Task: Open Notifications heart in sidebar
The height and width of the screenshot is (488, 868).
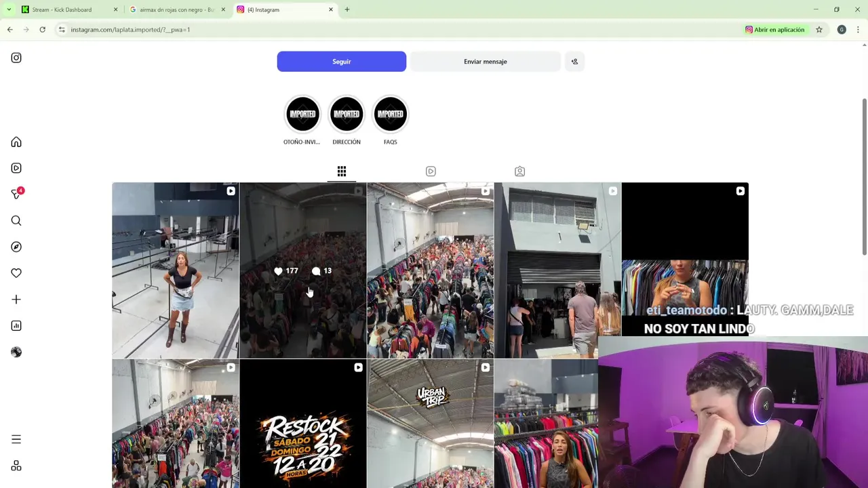Action: click(x=16, y=273)
